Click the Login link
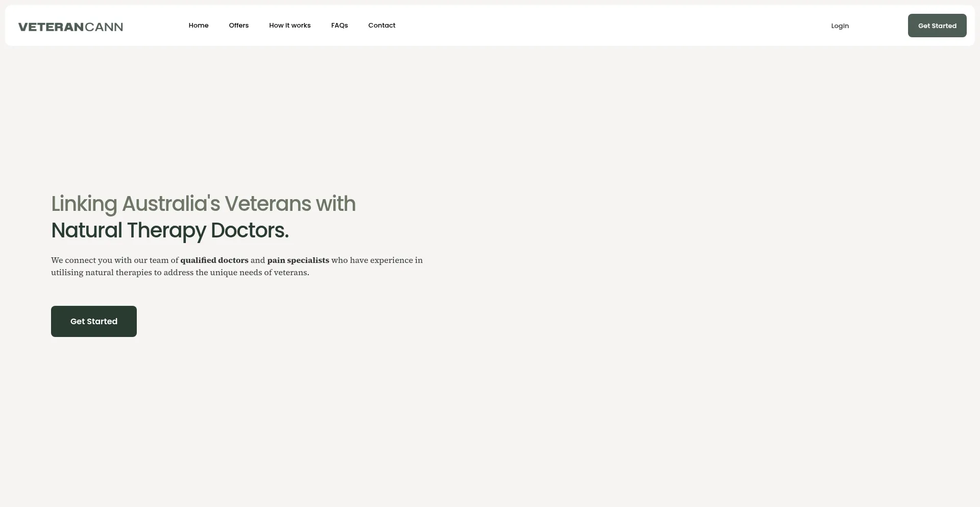Image resolution: width=980 pixels, height=507 pixels. pyautogui.click(x=840, y=26)
